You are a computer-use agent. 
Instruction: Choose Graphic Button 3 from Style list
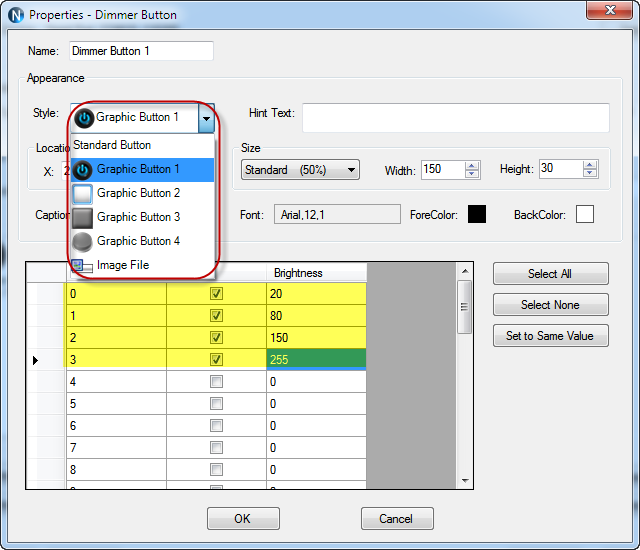point(142,217)
